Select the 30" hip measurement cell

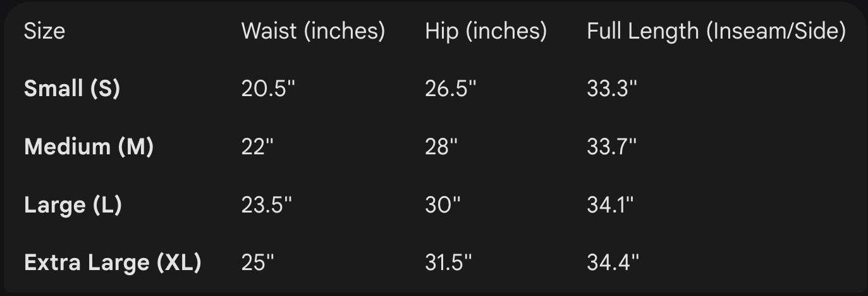[443, 205]
